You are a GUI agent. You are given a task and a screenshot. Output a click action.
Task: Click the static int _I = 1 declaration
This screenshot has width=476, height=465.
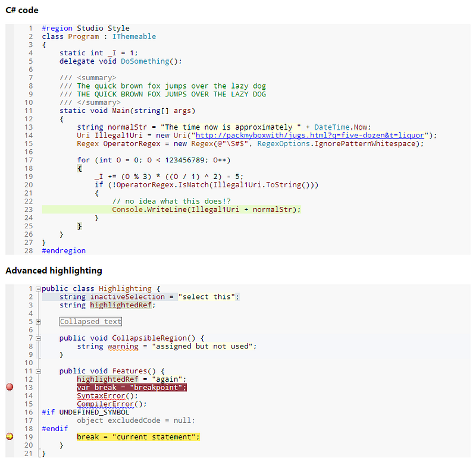pos(99,53)
